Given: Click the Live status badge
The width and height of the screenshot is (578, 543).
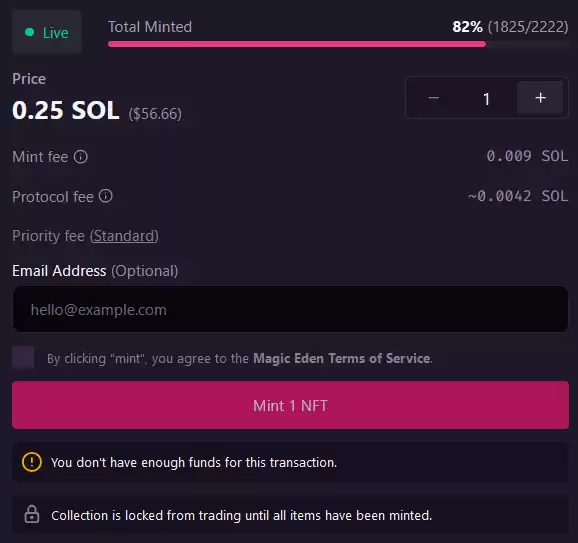Looking at the screenshot, I should pyautogui.click(x=47, y=32).
